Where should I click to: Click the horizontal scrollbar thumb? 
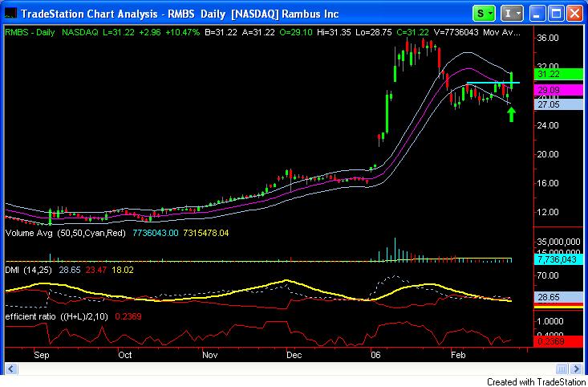pos(563,368)
